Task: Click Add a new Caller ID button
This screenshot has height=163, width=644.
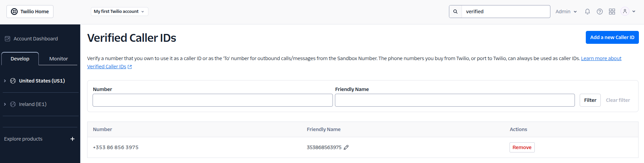Action: click(612, 37)
